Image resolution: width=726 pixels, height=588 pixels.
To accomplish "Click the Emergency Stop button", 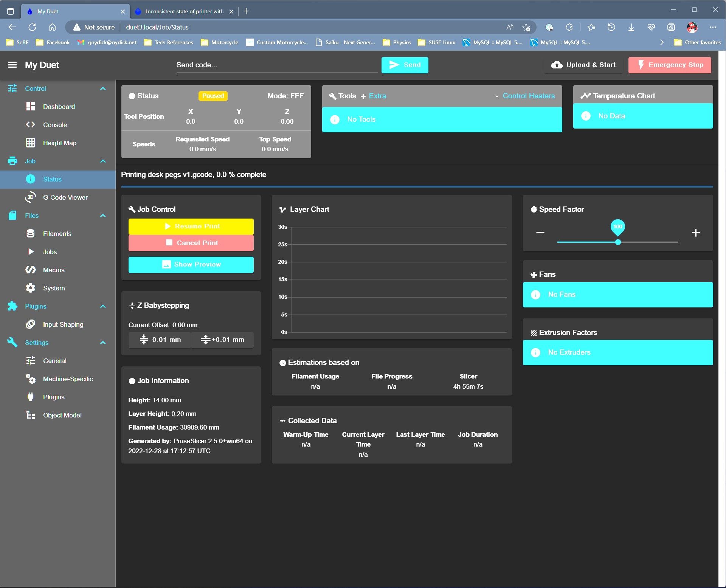I will point(670,65).
